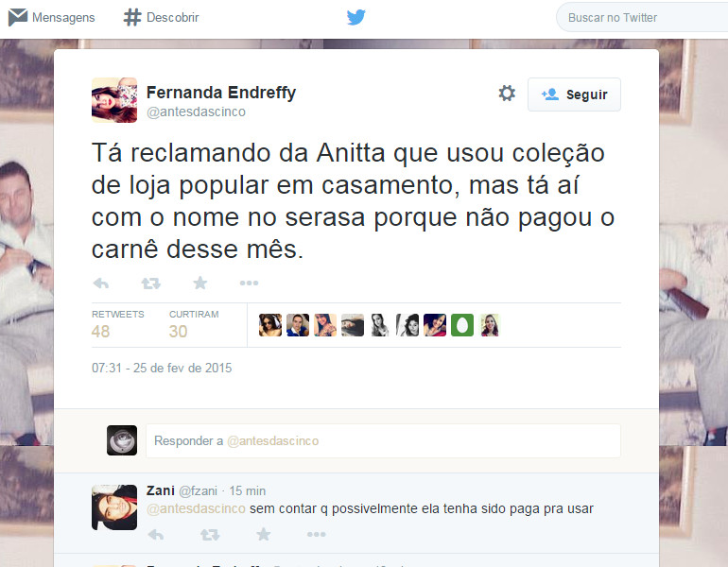Click the Responder a @antesdascinco reply box

pos(383,440)
